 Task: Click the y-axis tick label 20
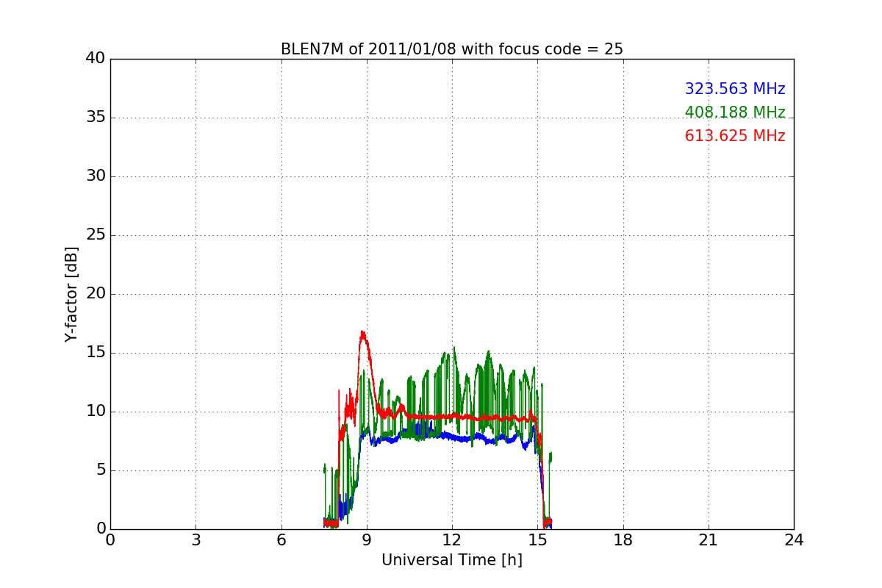click(x=96, y=294)
